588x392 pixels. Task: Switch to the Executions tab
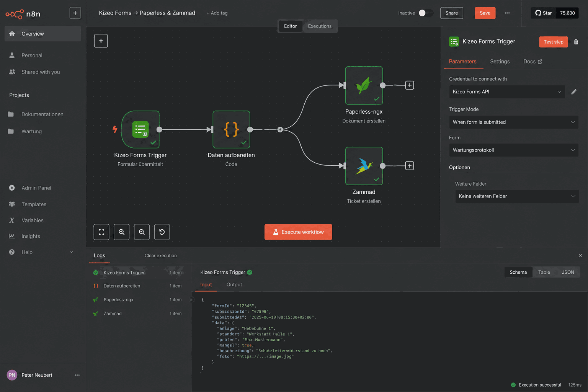click(320, 26)
